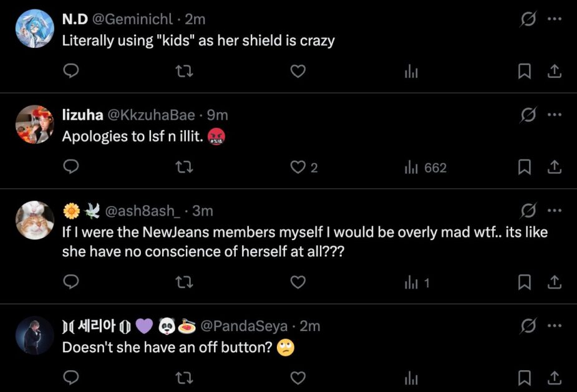The image size is (577, 392).
Task: Share lizuha's tweet
Action: point(553,168)
